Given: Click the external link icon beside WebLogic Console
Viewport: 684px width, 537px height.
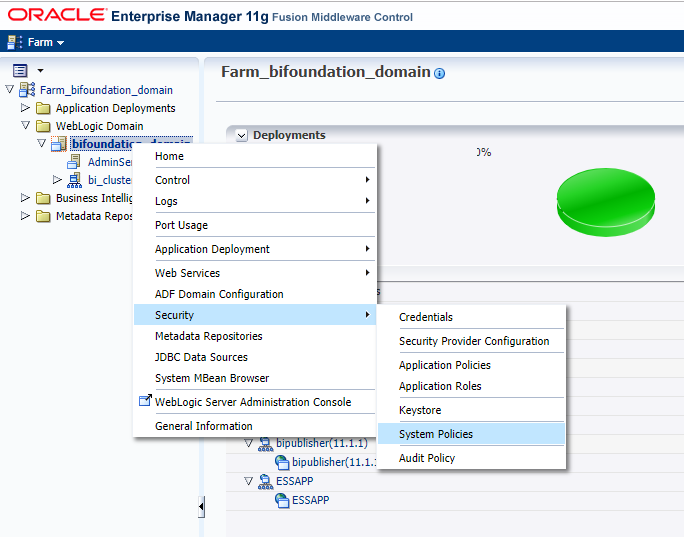Looking at the screenshot, I should tap(145, 400).
